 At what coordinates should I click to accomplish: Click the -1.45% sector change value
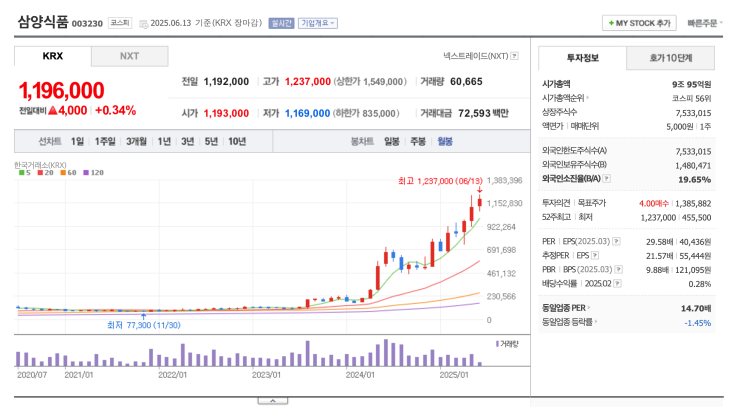tap(698, 323)
